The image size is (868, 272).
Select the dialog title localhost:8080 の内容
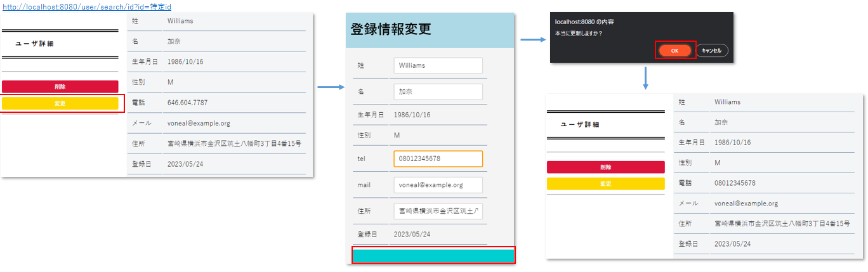point(584,22)
